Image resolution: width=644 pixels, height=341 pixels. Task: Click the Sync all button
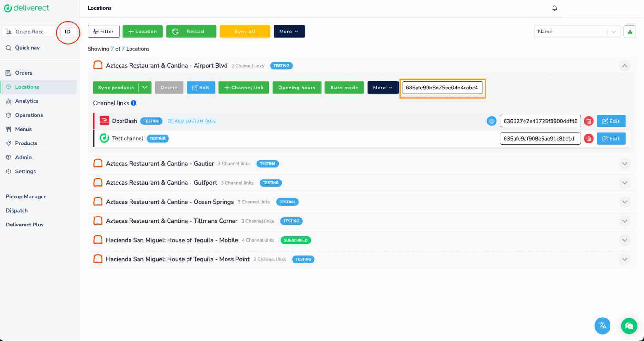[x=245, y=31]
